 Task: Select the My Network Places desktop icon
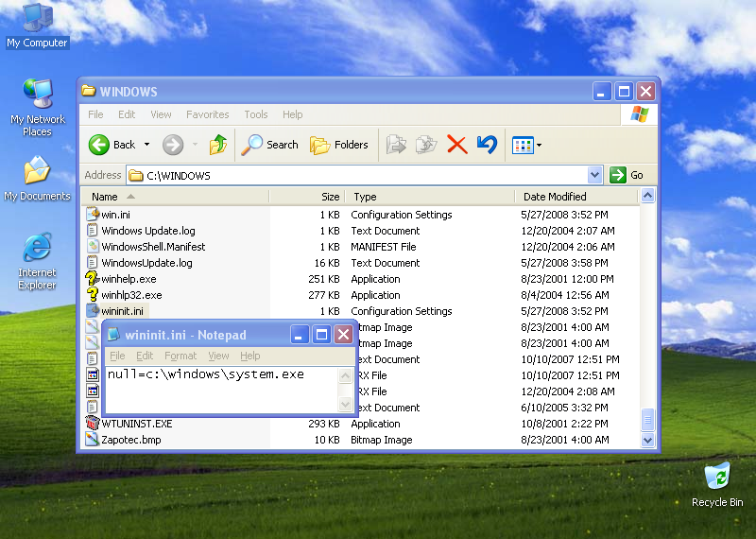tap(37, 108)
